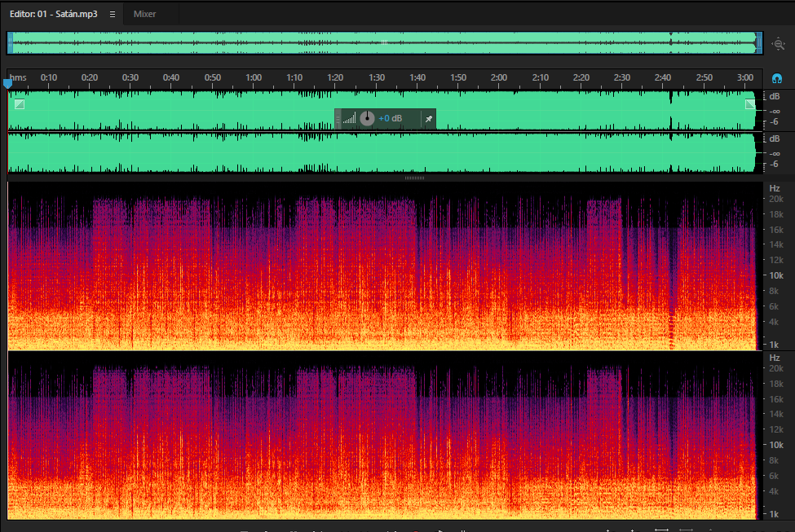
Task: Click the blue headphones icon by the ruler
Action: (777, 78)
